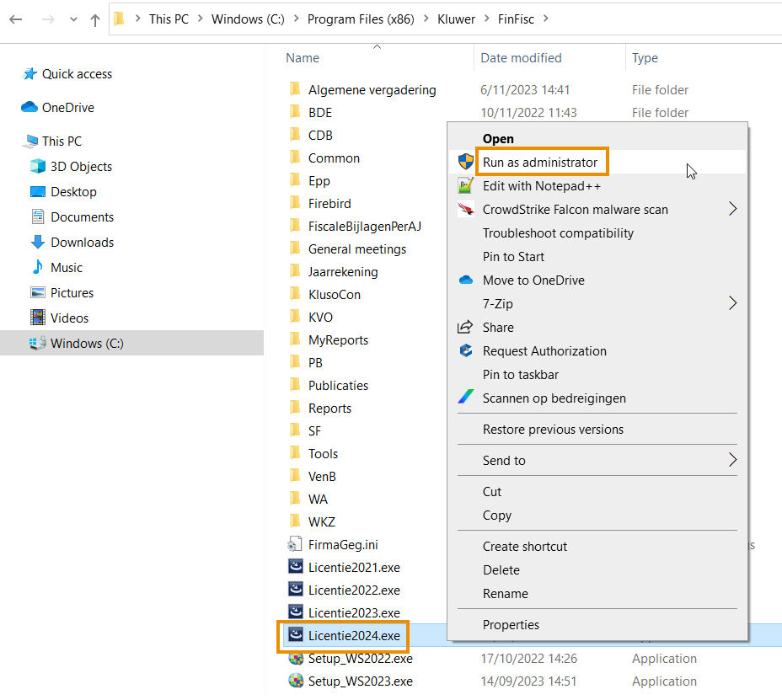Click the Licentie2024.exe application icon
782x700 pixels.
coord(295,635)
